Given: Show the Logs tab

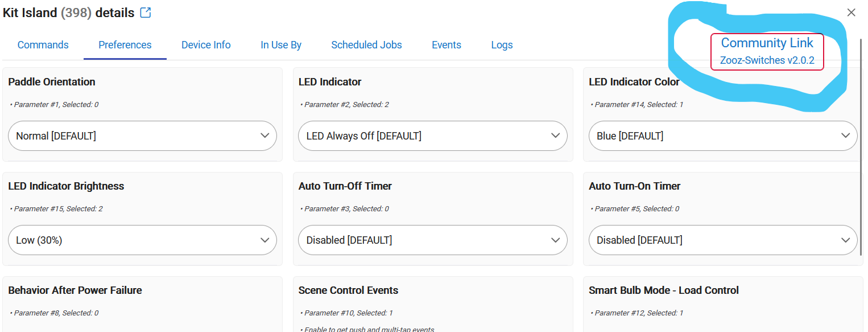Looking at the screenshot, I should (x=502, y=45).
